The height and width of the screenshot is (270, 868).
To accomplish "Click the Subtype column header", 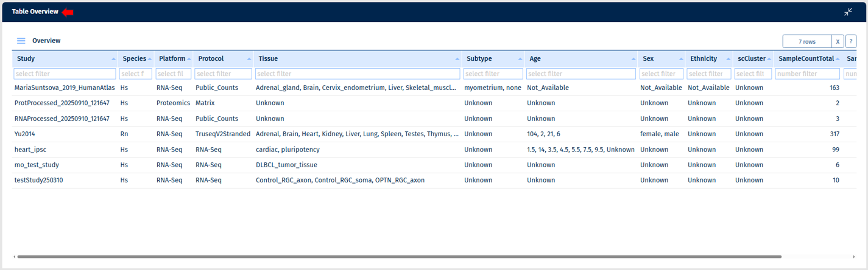I will 479,59.
